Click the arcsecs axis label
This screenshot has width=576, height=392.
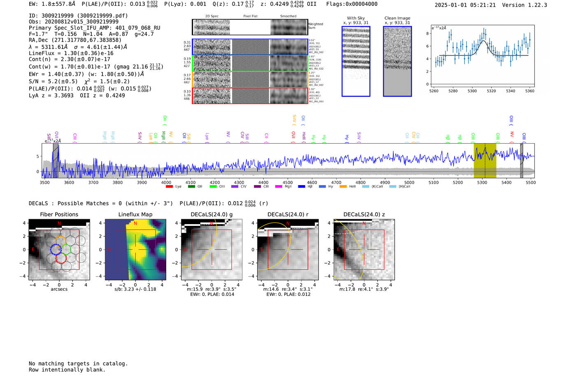pyautogui.click(x=59, y=289)
